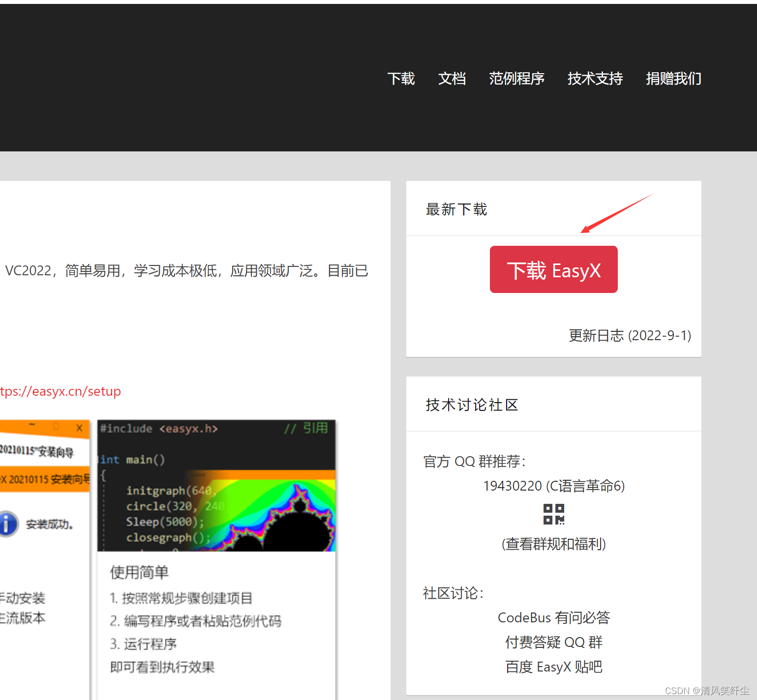This screenshot has width=757, height=700.
Task: Click the text 2. 编写程序或者粘贴范例代码
Action: pyautogui.click(x=196, y=621)
